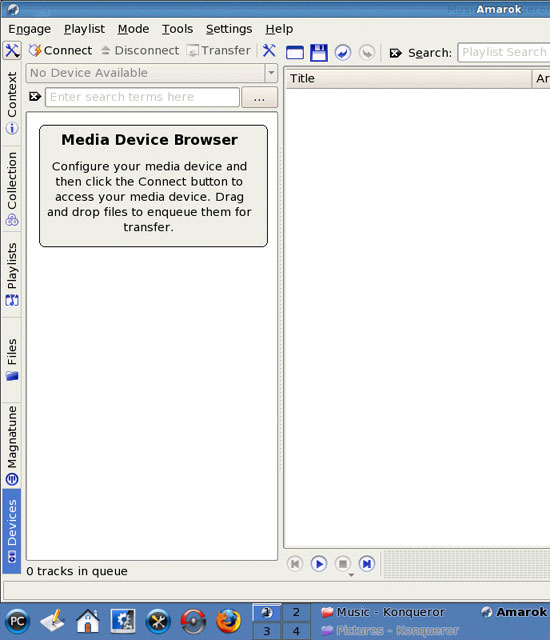The image size is (550, 640).
Task: Open the Files sidebar tab
Action: pyautogui.click(x=12, y=359)
